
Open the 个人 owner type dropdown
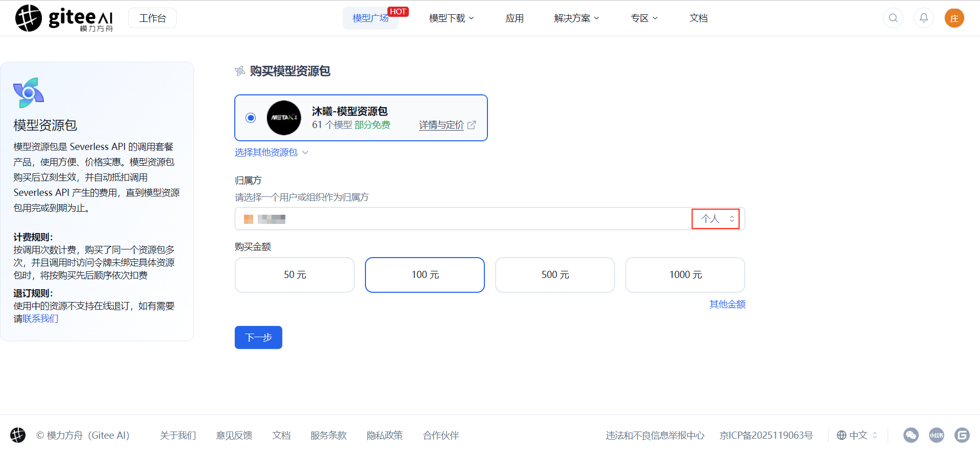pos(716,219)
